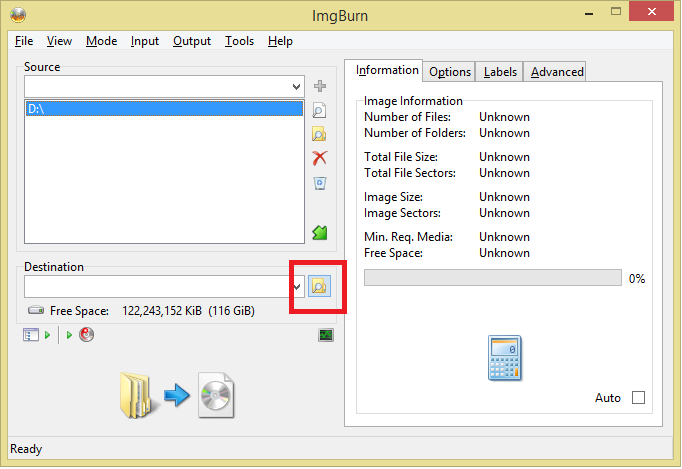Browse for destination file icon
Screen dimensions: 682x469
pyautogui.click(x=319, y=286)
